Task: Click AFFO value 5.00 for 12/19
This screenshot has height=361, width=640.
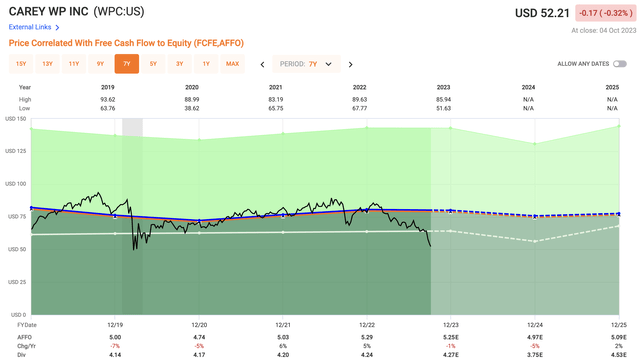Action: 115,337
